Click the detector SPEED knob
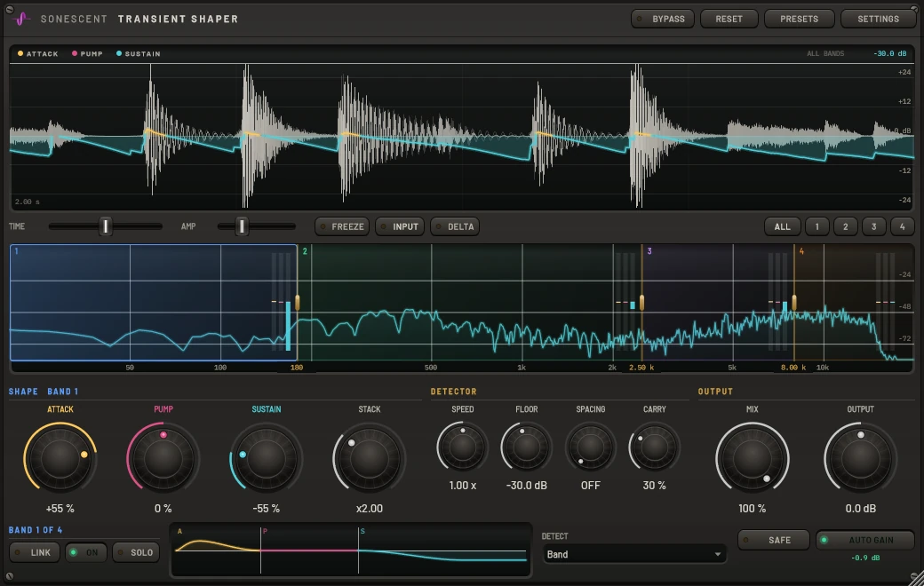The height and width of the screenshot is (586, 924). tap(463, 447)
